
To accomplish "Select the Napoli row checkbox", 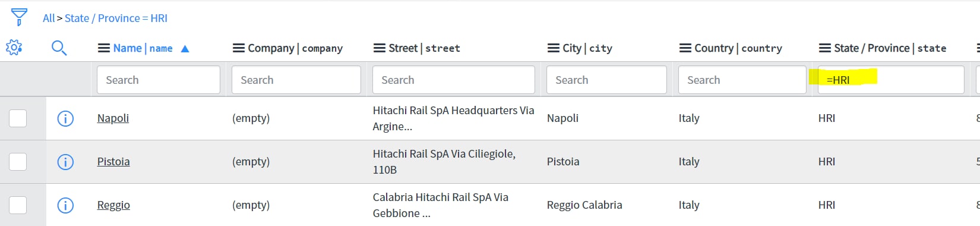I will pos(18,118).
